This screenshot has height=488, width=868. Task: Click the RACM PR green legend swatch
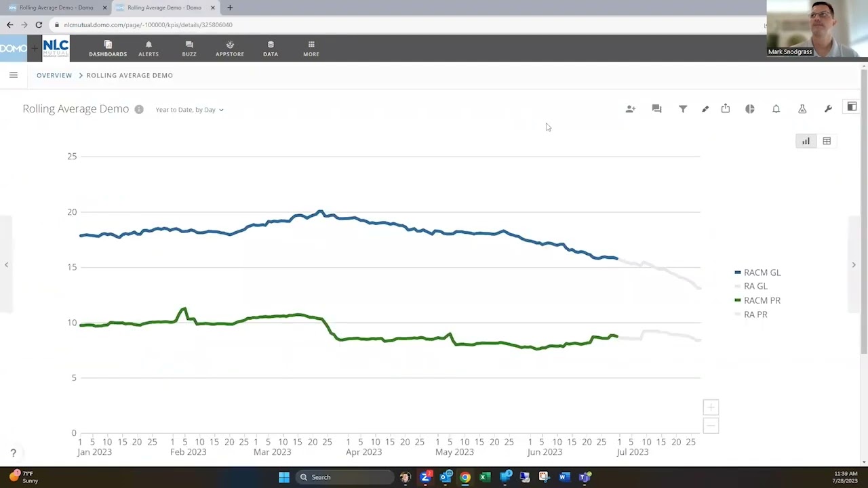pos(738,301)
